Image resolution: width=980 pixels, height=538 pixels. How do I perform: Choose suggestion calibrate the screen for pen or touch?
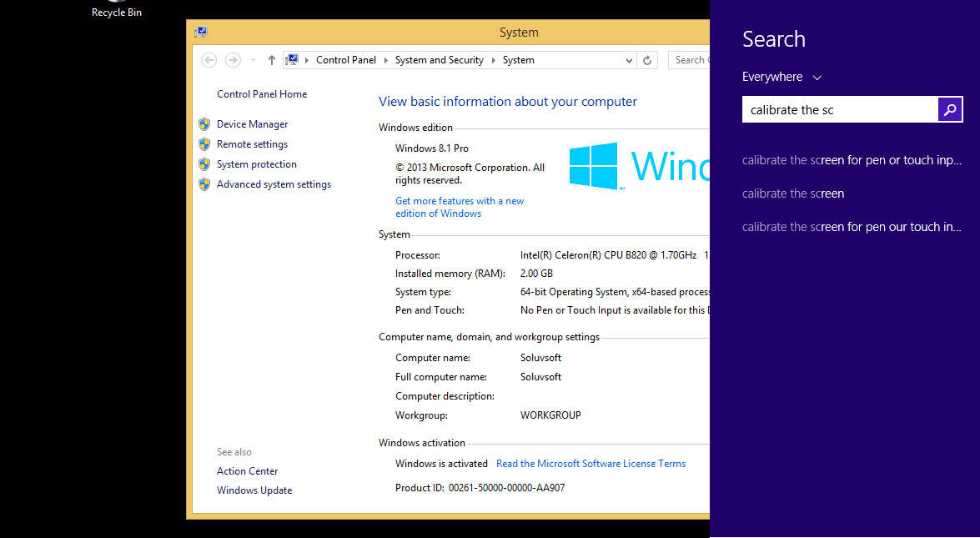coord(852,161)
